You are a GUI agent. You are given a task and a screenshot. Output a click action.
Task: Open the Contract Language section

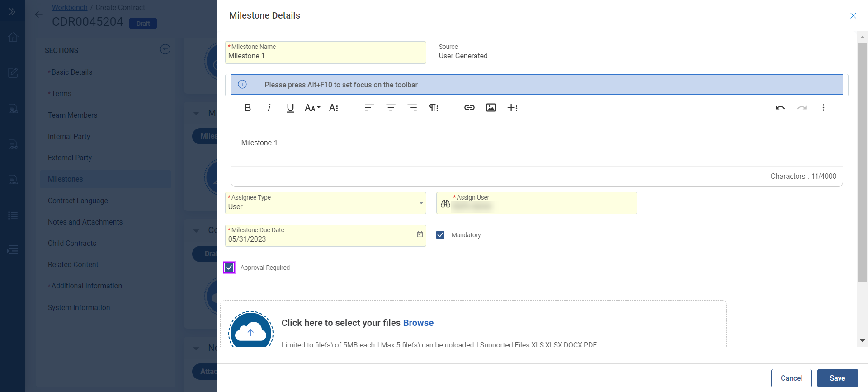(78, 201)
